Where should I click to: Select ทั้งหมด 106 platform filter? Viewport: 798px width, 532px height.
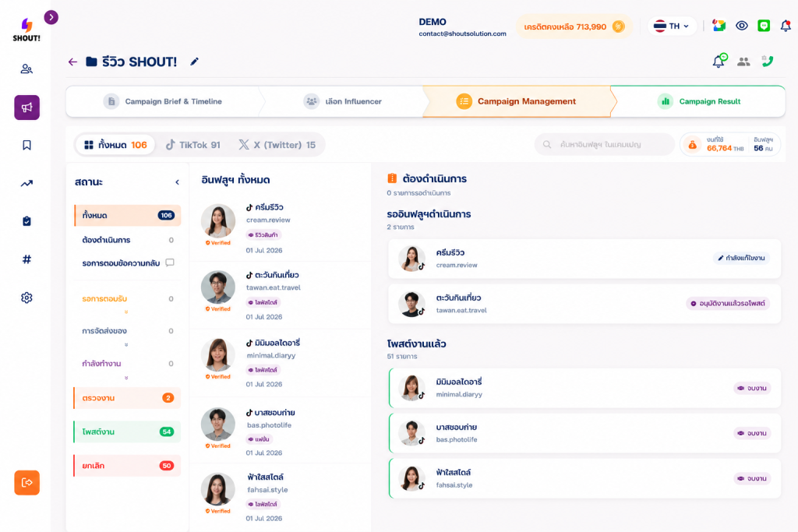pyautogui.click(x=115, y=145)
